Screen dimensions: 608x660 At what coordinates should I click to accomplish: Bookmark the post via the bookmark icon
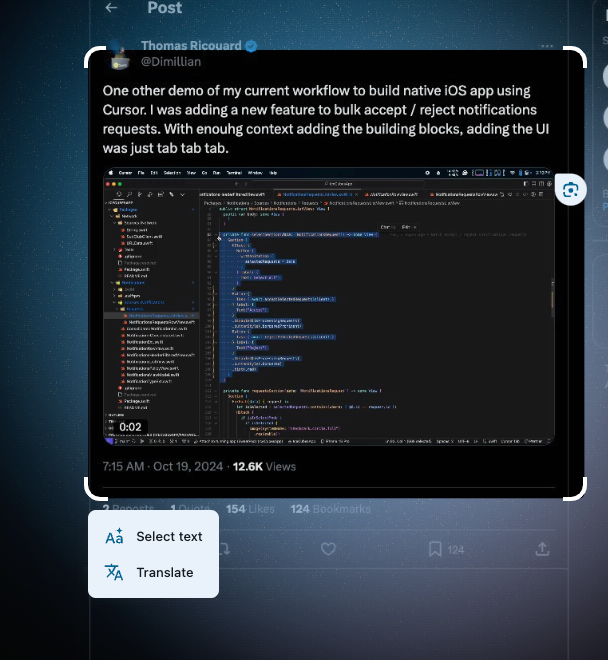pos(435,549)
